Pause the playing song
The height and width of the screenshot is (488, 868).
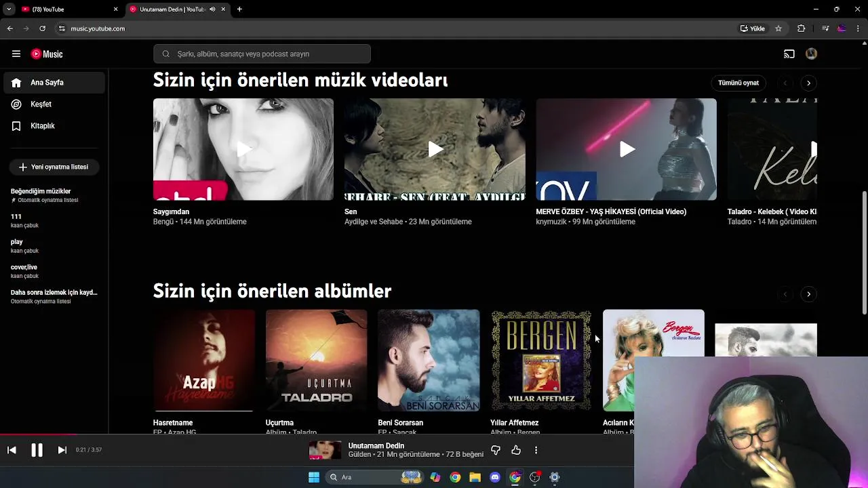click(37, 450)
